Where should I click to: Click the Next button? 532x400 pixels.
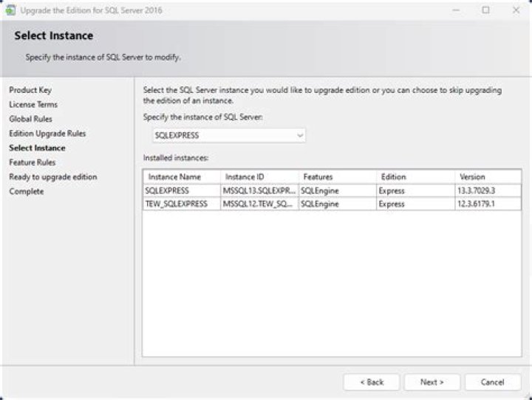tap(432, 382)
